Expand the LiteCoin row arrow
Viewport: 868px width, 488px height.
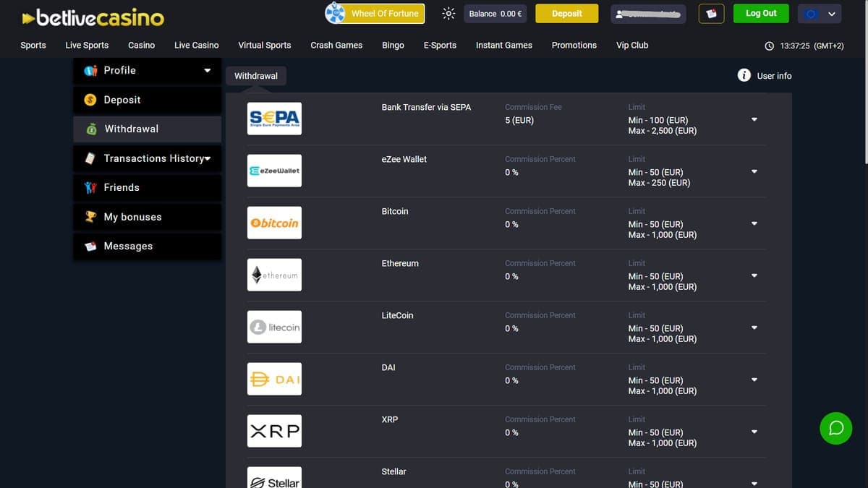754,328
